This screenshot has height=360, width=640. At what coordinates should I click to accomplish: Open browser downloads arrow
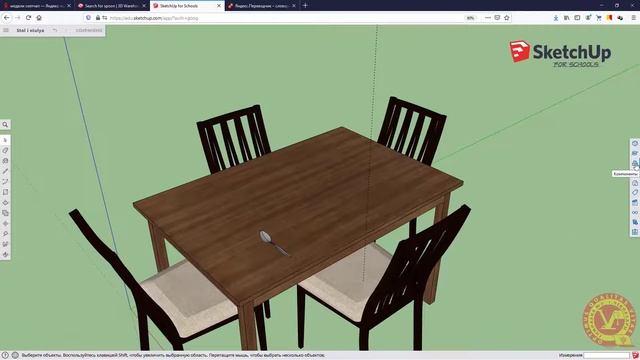[x=556, y=18]
